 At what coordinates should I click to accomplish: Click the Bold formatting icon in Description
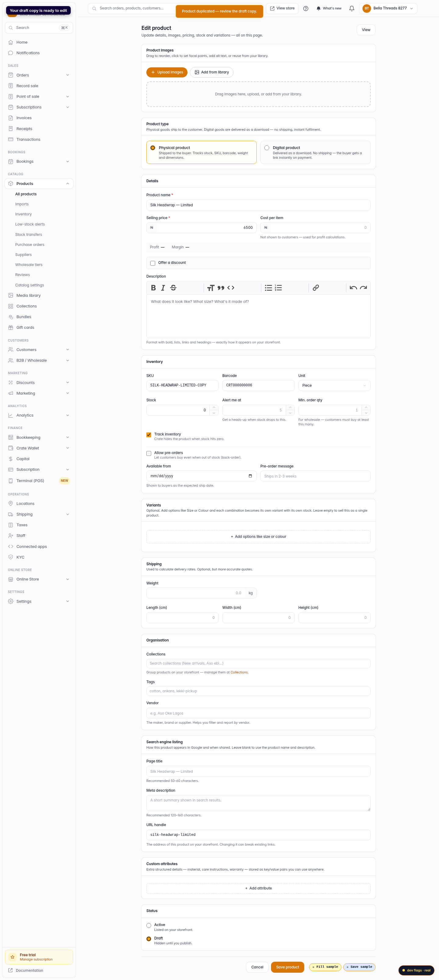153,288
